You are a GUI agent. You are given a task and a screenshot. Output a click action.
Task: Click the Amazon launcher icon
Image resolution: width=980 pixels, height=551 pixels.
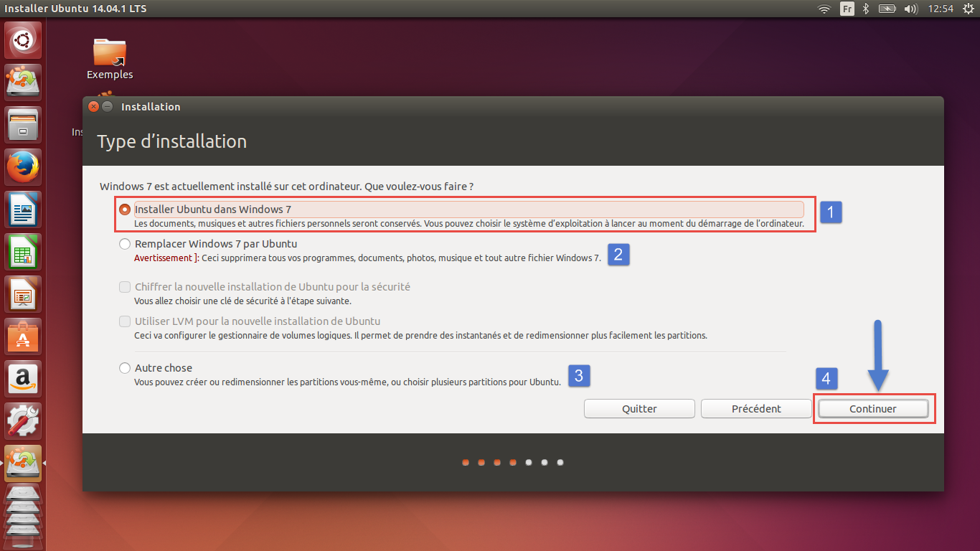(24, 380)
